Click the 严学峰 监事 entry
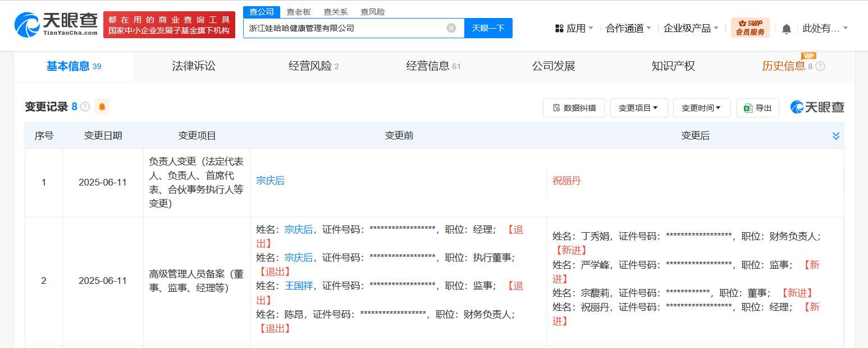The height and width of the screenshot is (348, 868). pos(686,272)
